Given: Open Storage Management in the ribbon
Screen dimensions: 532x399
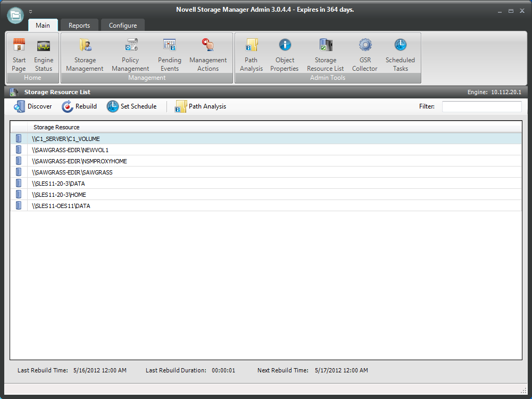Looking at the screenshot, I should pyautogui.click(x=85, y=54).
